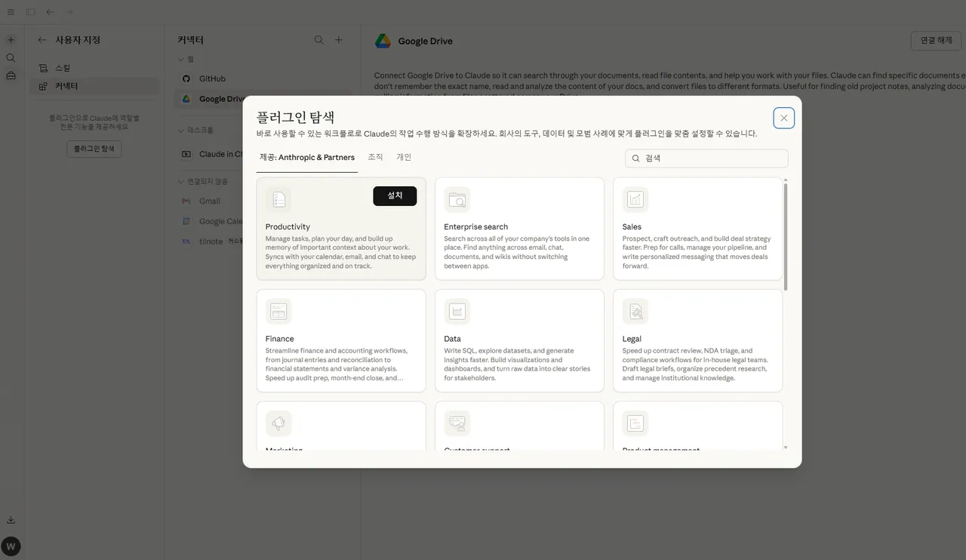
Task: Click the 플러그인 탐색 button in the sidebar
Action: (94, 149)
